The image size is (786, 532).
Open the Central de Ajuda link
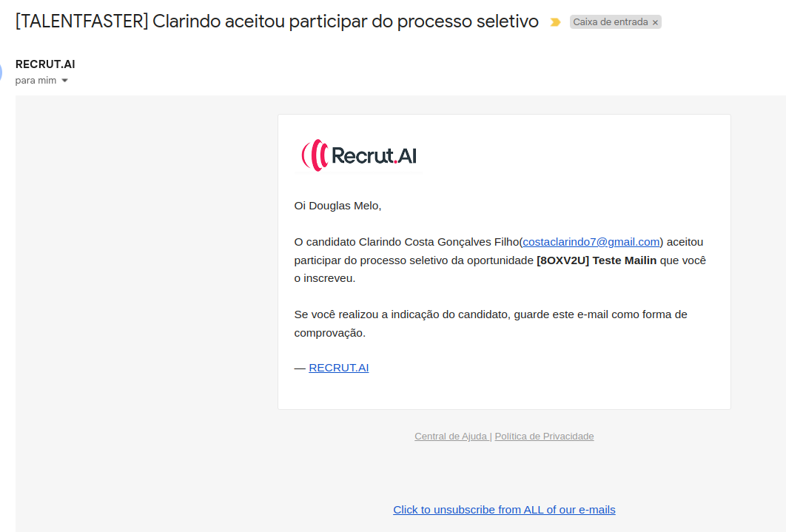[x=451, y=437]
